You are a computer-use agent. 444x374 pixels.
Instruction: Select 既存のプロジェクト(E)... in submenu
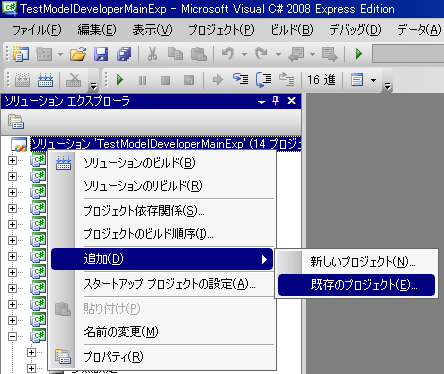356,285
